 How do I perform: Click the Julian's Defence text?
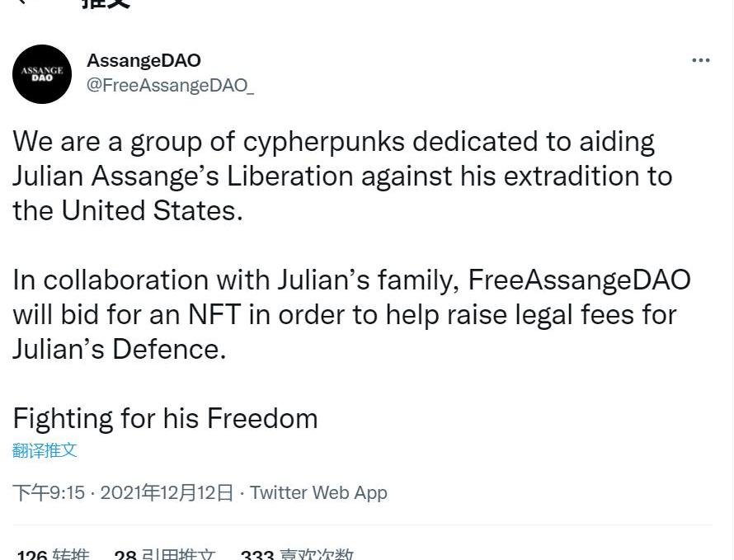(x=120, y=350)
